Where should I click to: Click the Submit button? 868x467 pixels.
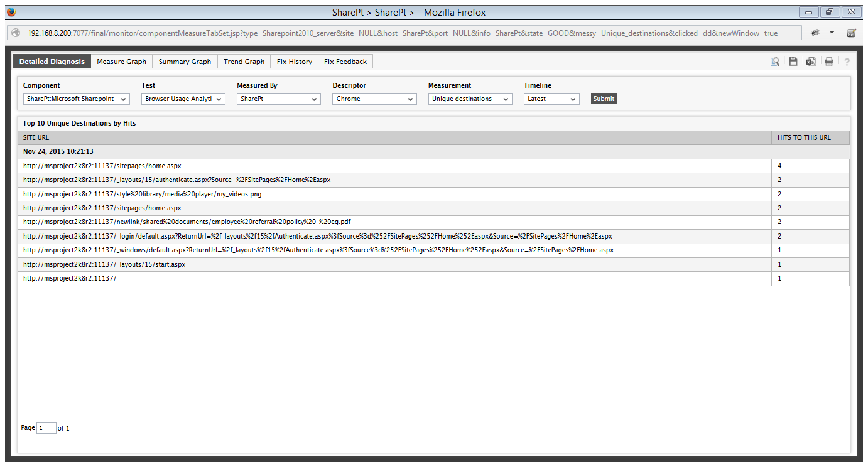point(604,99)
